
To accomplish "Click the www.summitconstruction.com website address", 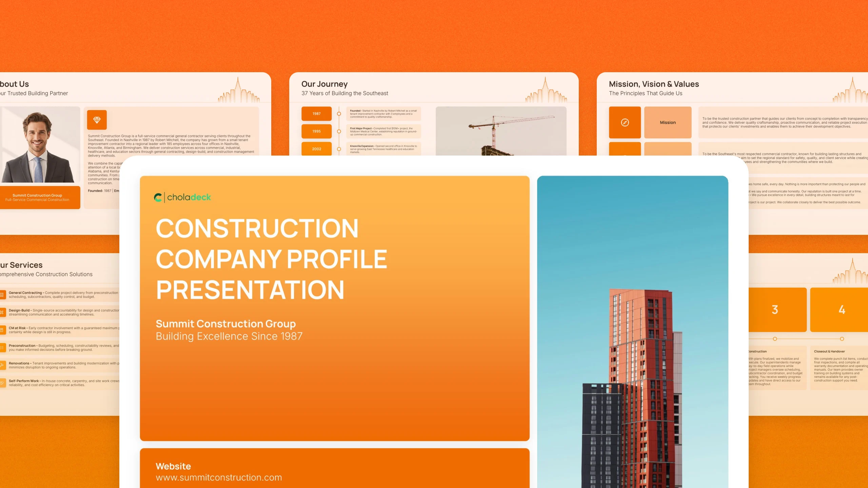I will pos(219,477).
